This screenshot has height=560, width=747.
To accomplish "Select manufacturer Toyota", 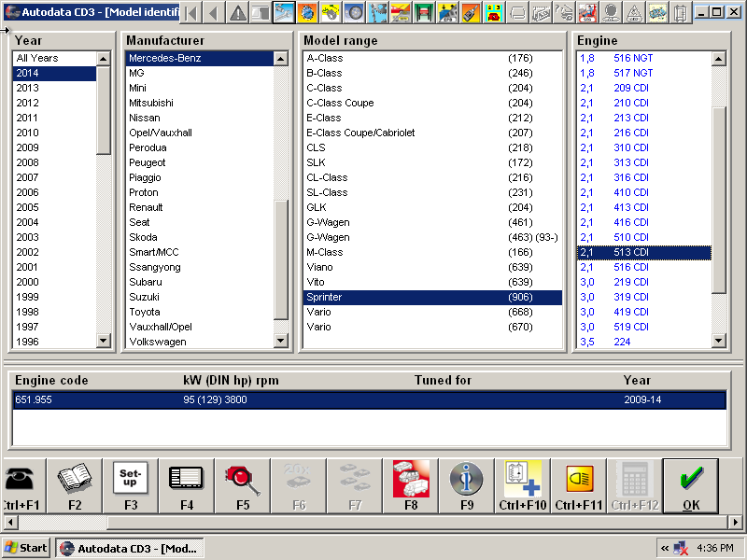I will (200, 312).
